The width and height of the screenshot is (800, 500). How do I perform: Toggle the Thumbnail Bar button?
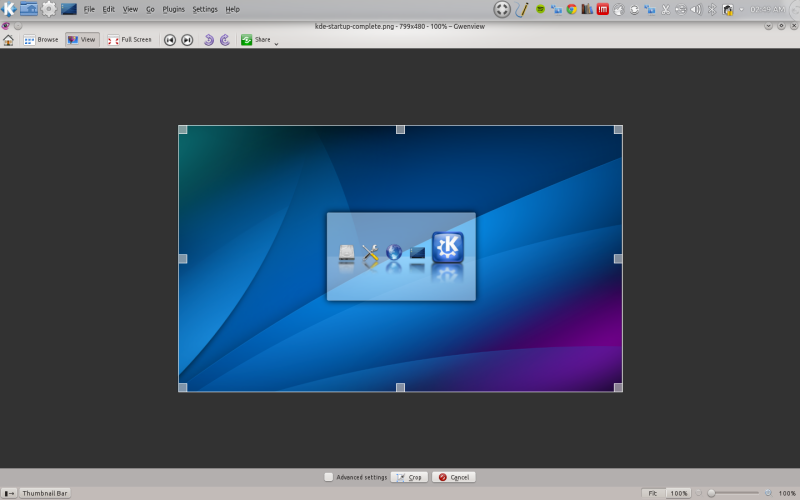click(x=45, y=493)
